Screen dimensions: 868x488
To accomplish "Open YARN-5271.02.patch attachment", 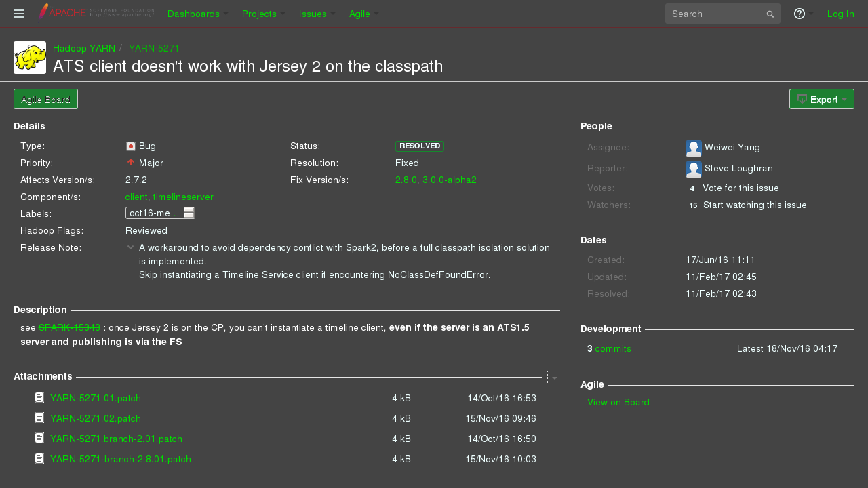I will point(96,418).
